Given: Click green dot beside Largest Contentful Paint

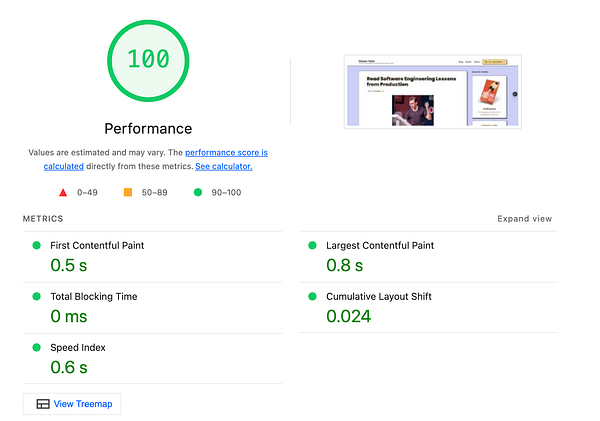Looking at the screenshot, I should click(x=312, y=245).
